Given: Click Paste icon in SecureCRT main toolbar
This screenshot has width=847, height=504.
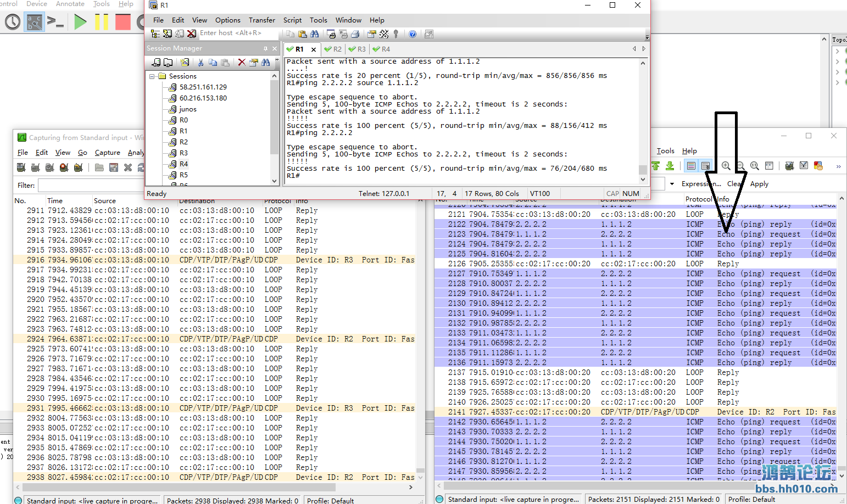Looking at the screenshot, I should tap(303, 34).
